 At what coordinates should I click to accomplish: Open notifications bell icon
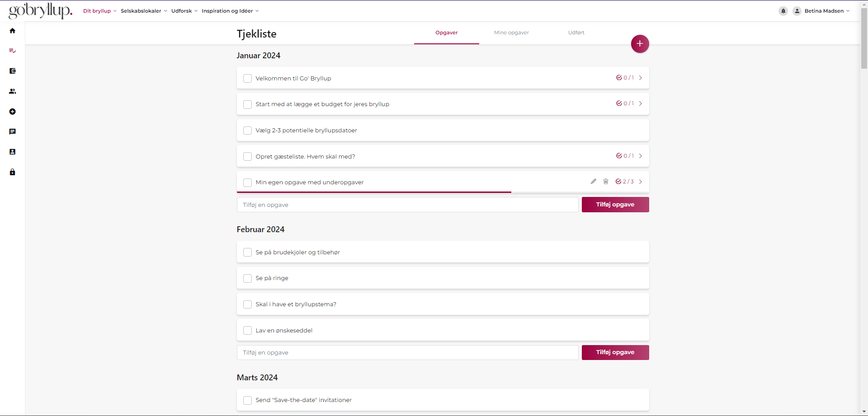[783, 11]
